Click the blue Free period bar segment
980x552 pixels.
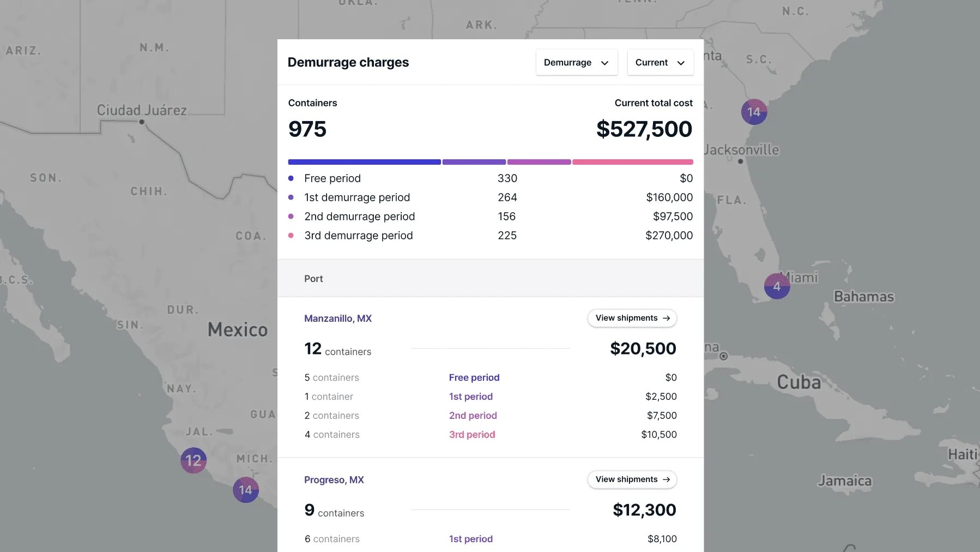[x=364, y=162]
